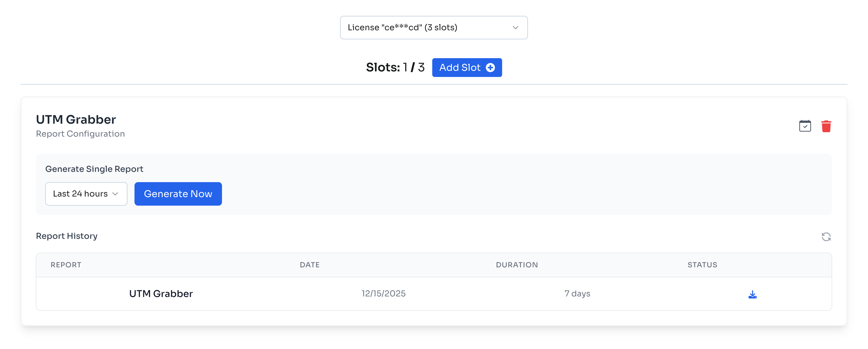Click the DATE column header
The height and width of the screenshot is (349, 868).
[x=309, y=265]
